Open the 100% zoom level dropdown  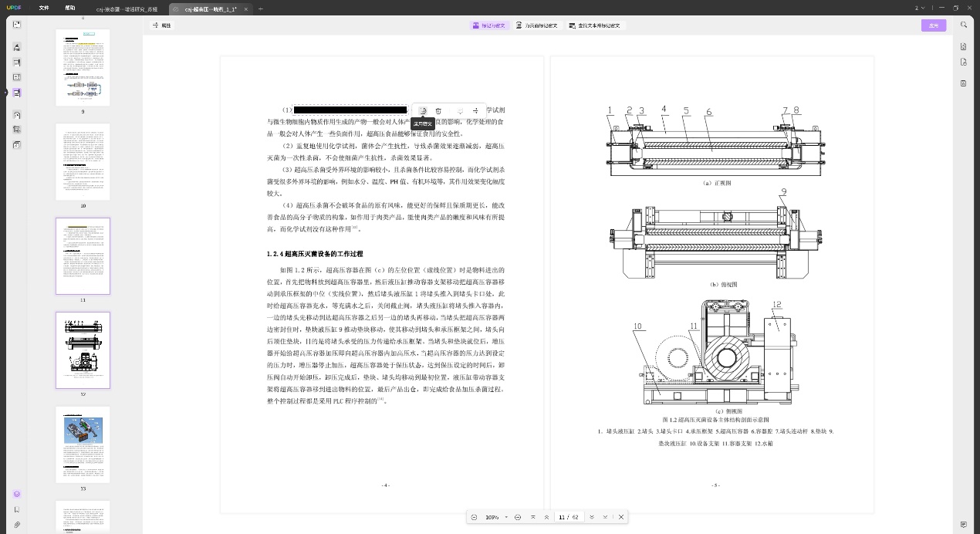(495, 517)
